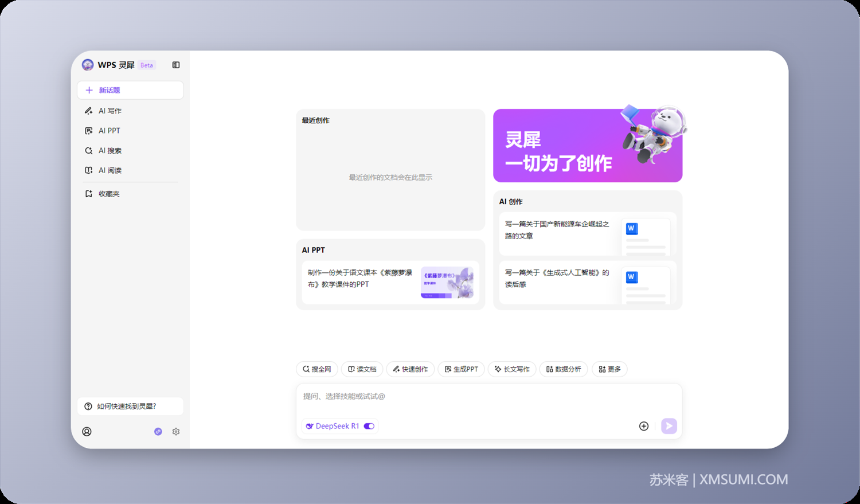This screenshot has width=860, height=504.
Task: Select the 读文档 skill above the input box
Action: [362, 369]
